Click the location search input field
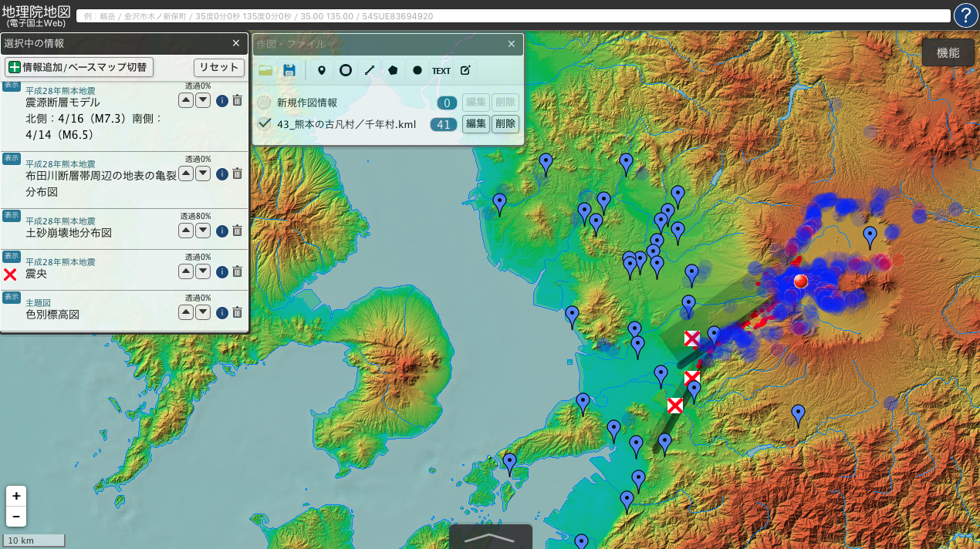 coord(513,16)
